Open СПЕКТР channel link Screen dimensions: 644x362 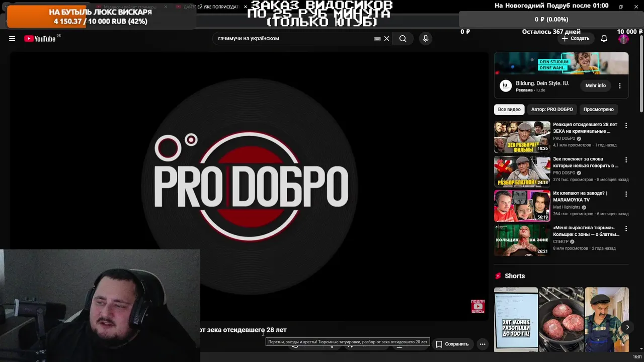pos(560,242)
